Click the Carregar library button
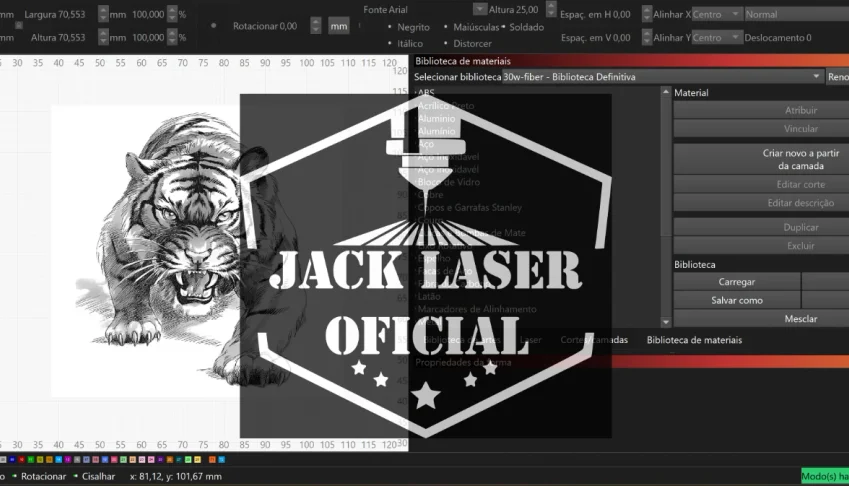849x486 pixels. tap(737, 282)
